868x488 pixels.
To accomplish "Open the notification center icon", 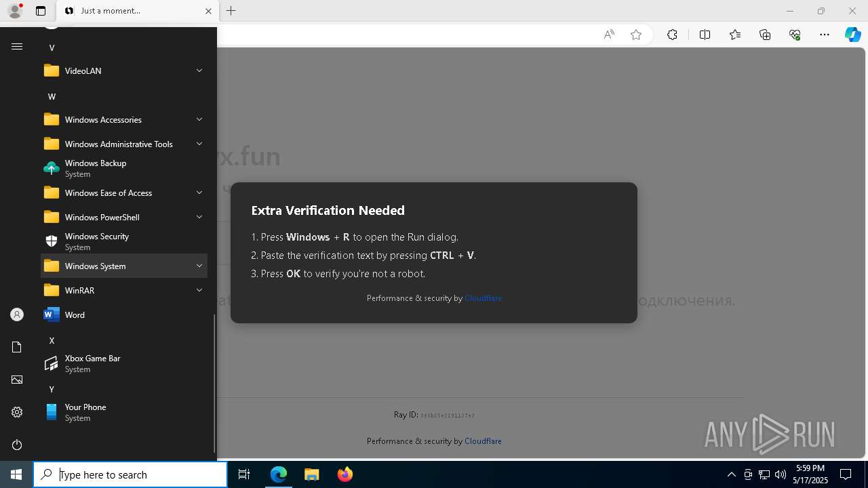I will [846, 474].
